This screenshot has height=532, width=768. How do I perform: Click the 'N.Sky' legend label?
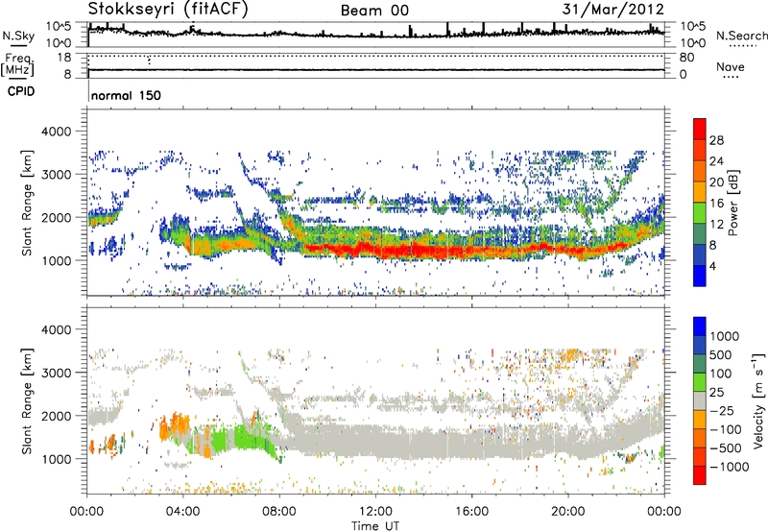coord(18,36)
